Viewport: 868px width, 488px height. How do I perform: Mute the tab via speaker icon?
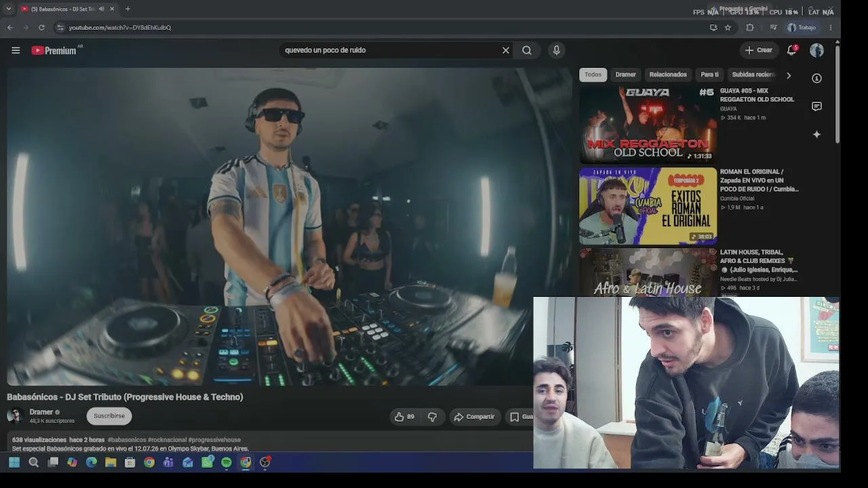click(x=101, y=9)
